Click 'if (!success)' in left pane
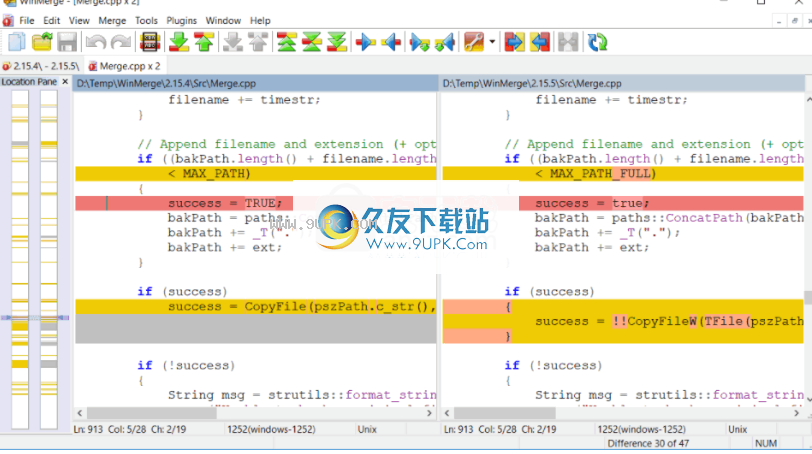The width and height of the screenshot is (812, 454). pos(186,366)
